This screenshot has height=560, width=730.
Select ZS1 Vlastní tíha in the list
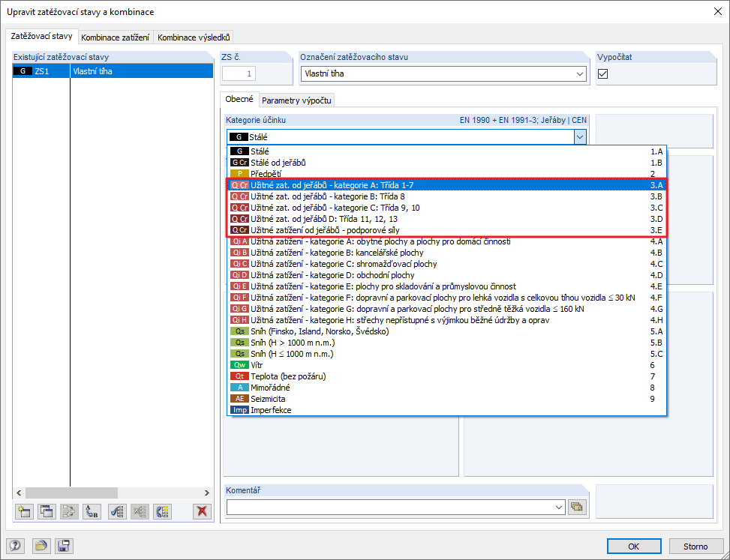[x=113, y=71]
